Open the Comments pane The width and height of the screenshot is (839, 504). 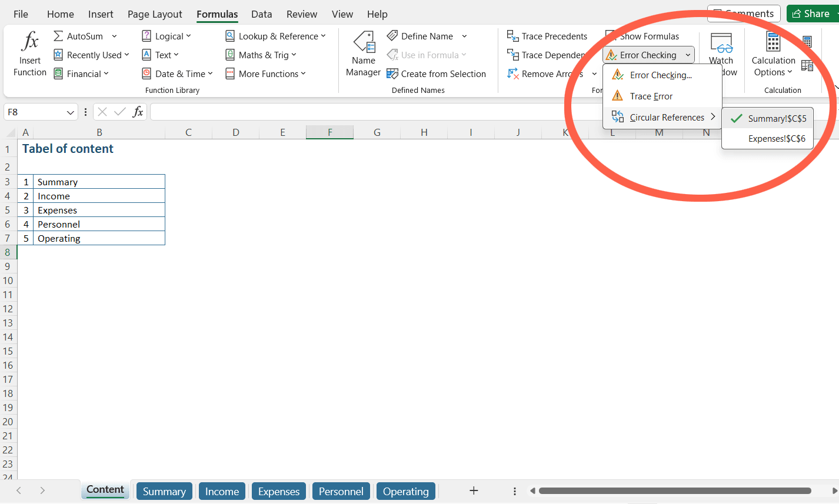click(743, 13)
